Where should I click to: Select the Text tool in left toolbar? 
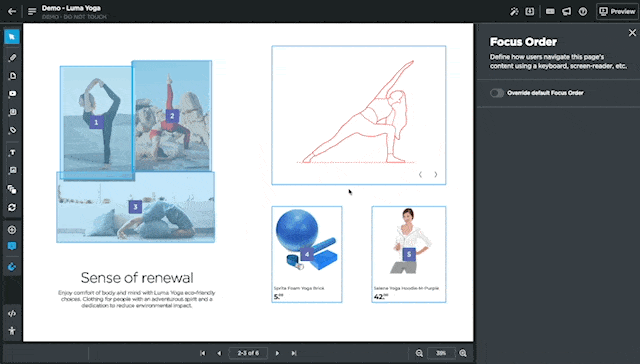(x=12, y=152)
